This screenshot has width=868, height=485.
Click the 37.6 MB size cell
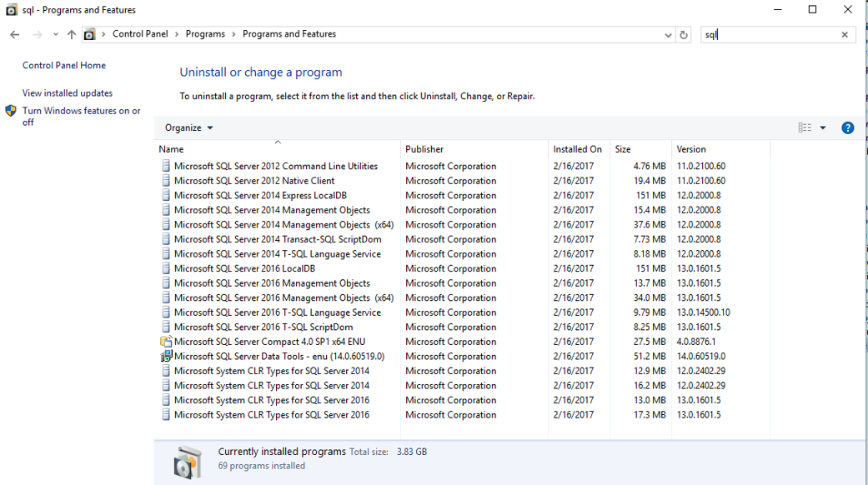click(x=650, y=224)
